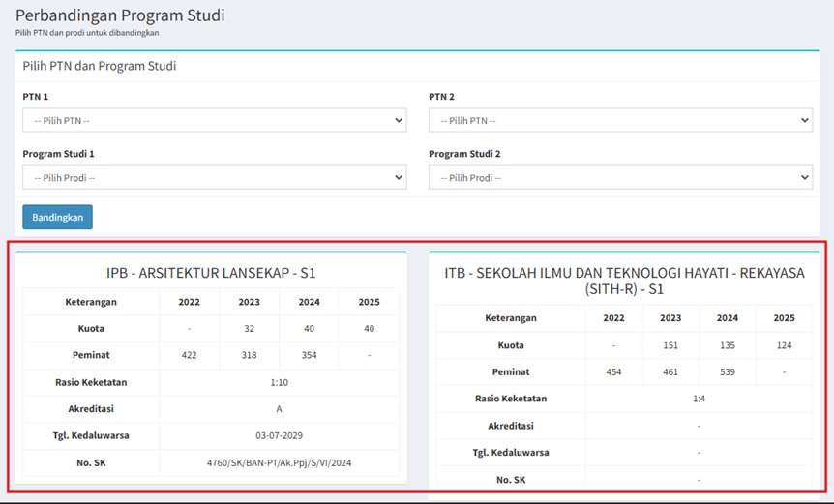The width and height of the screenshot is (834, 504).
Task: Expand the Program Studi 1 dropdown
Action: [214, 177]
